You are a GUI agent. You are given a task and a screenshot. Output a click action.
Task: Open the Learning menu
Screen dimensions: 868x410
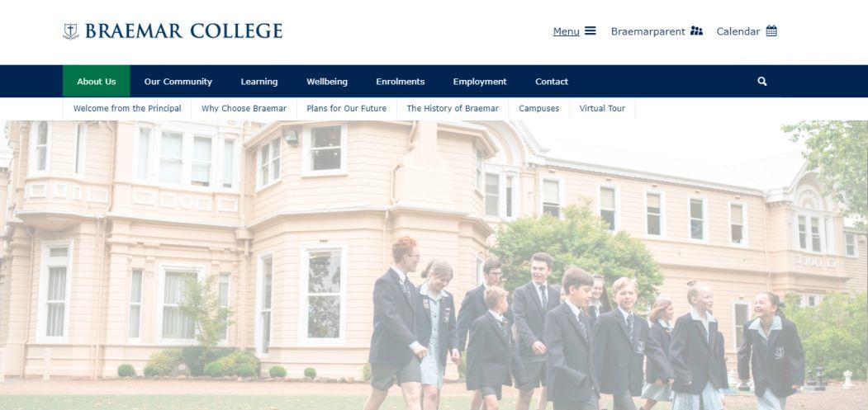coord(259,82)
